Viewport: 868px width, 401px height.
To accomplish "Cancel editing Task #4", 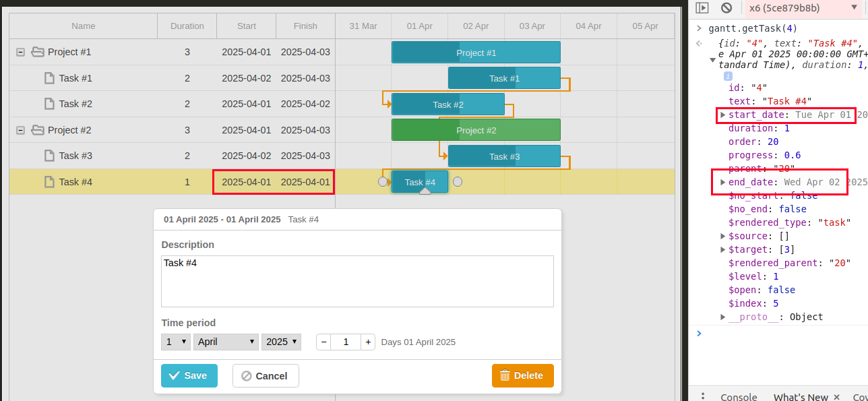I will tap(266, 375).
